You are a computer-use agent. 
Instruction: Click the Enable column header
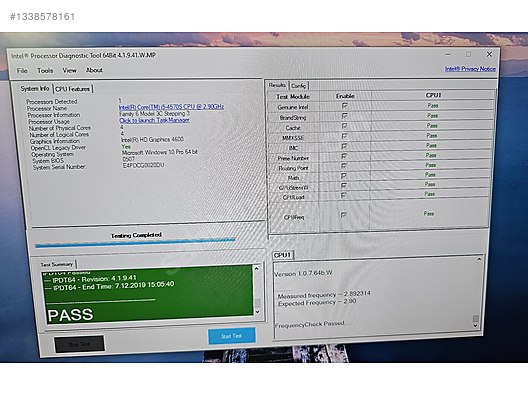pyautogui.click(x=345, y=96)
